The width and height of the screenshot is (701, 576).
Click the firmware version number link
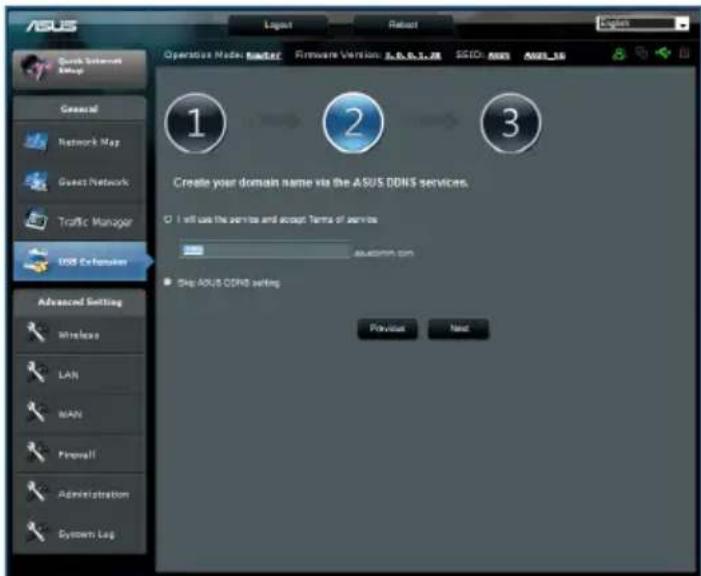pos(413,55)
